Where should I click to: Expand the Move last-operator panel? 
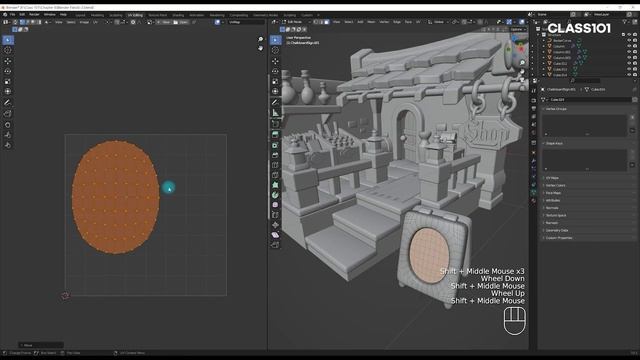[41, 345]
